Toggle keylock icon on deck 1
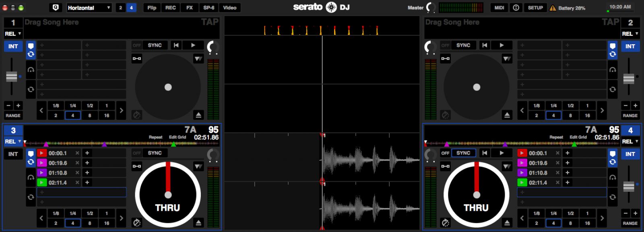Screen dimensions: 644x232 [137, 59]
